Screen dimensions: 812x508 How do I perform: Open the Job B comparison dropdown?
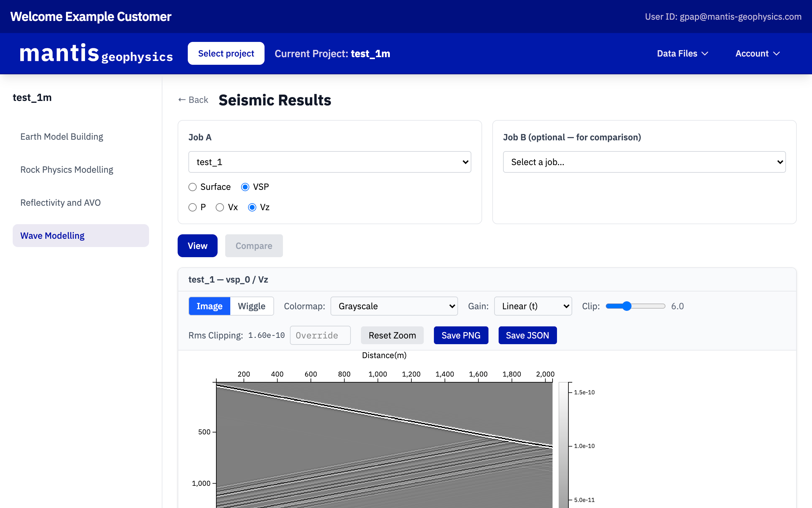644,162
